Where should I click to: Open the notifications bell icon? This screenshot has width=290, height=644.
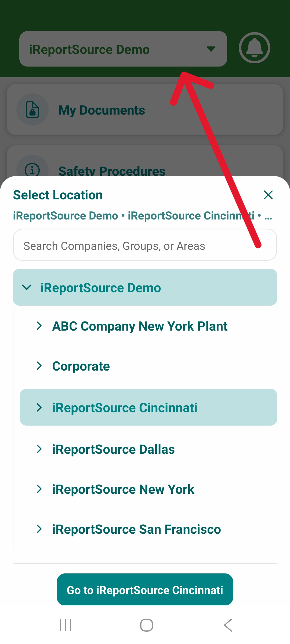(x=254, y=48)
